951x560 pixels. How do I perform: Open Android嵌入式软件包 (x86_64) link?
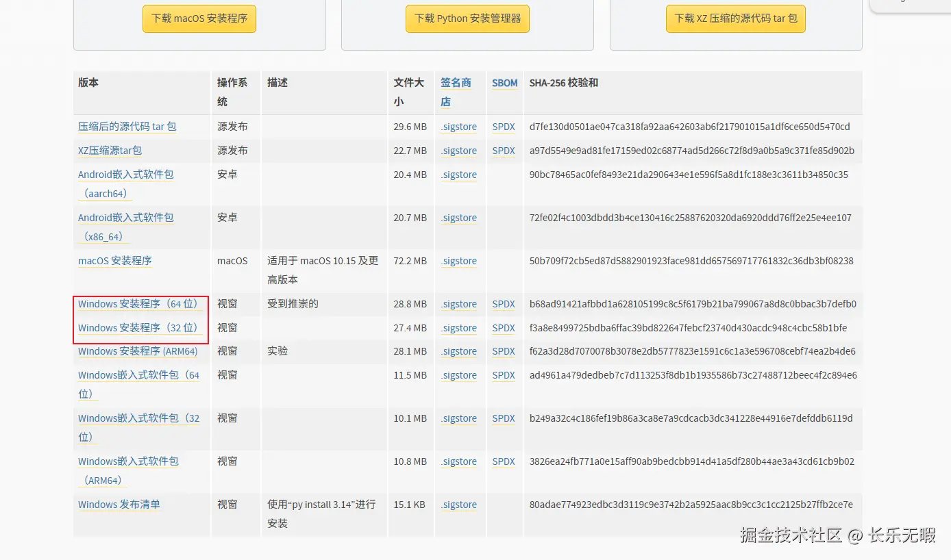(126, 227)
